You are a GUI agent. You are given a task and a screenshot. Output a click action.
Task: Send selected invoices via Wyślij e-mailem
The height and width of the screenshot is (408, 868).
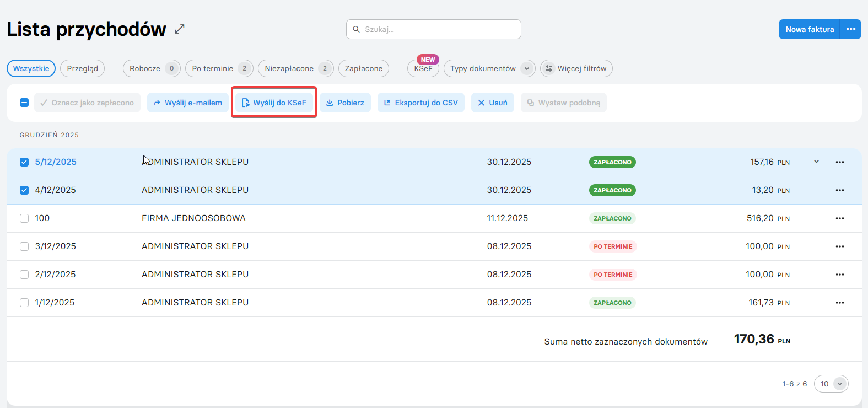[x=187, y=103]
